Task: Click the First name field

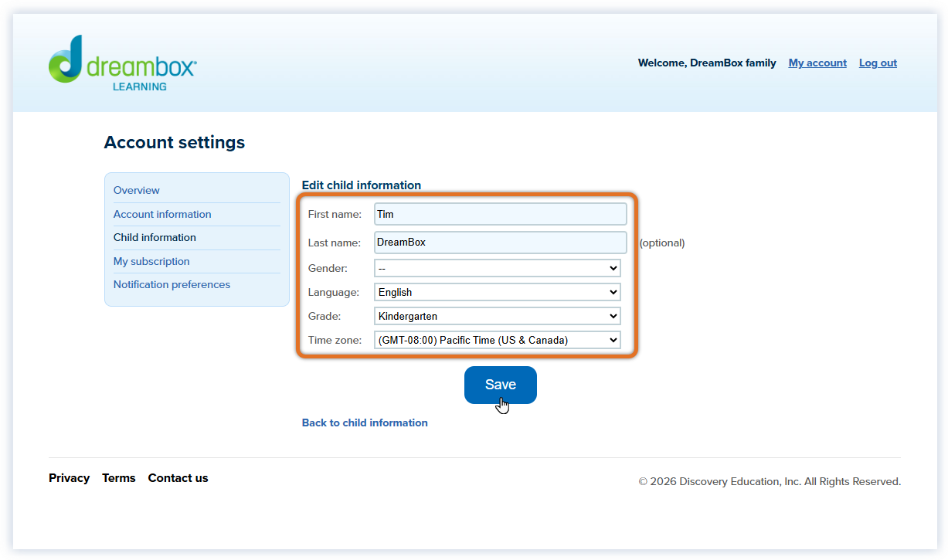Action: [500, 214]
